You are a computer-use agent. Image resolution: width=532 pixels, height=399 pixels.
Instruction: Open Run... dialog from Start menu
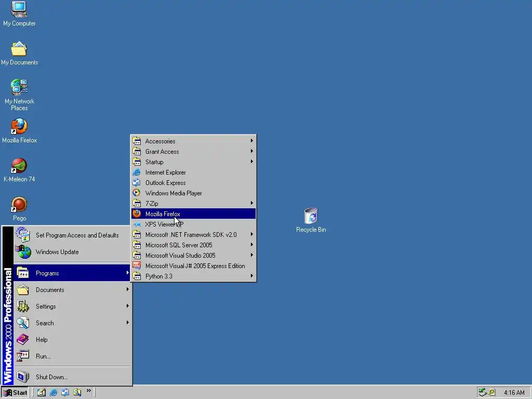coord(72,356)
